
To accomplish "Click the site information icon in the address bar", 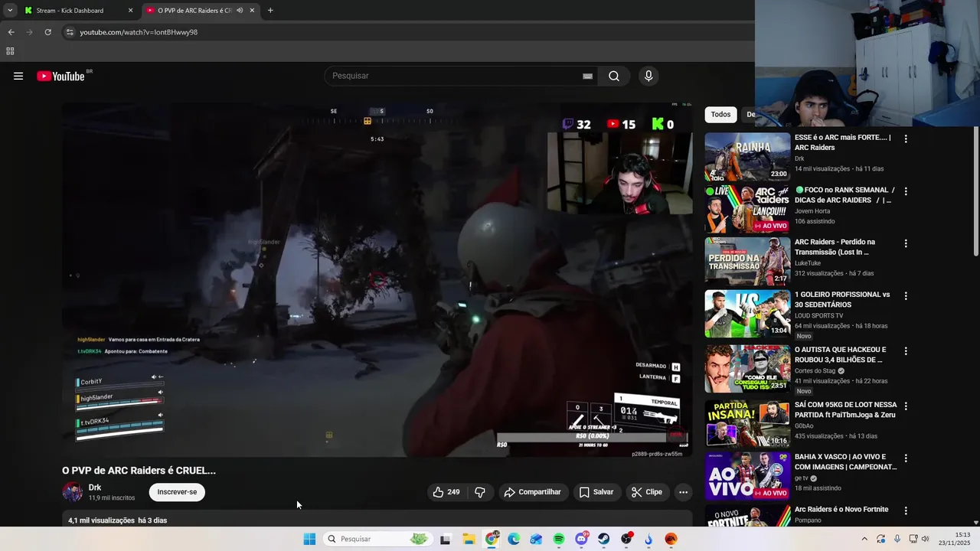I will tap(70, 32).
